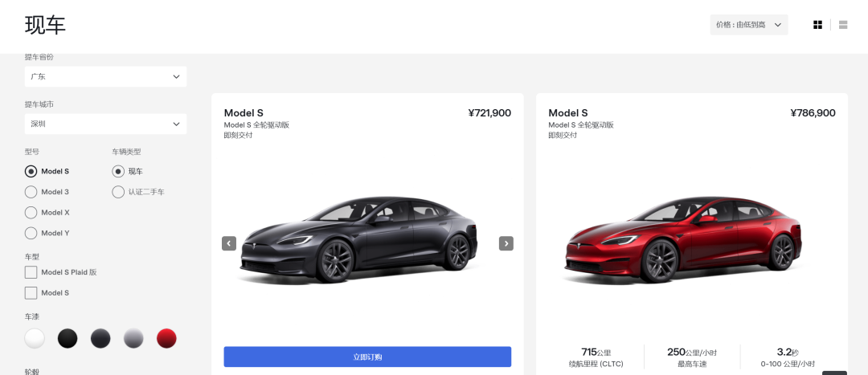Open the price sort order dropdown
Image resolution: width=868 pixels, height=375 pixels.
(749, 25)
